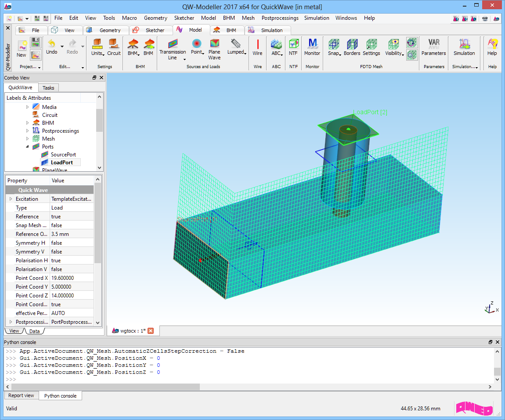Image resolution: width=505 pixels, height=420 pixels.
Task: Select the Plane Wave source tool
Action: click(214, 49)
